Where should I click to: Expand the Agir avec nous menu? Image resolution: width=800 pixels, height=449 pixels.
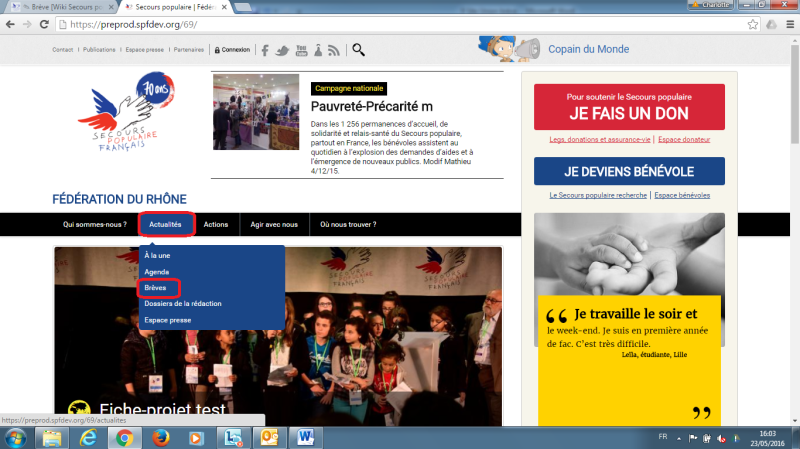(x=274, y=225)
